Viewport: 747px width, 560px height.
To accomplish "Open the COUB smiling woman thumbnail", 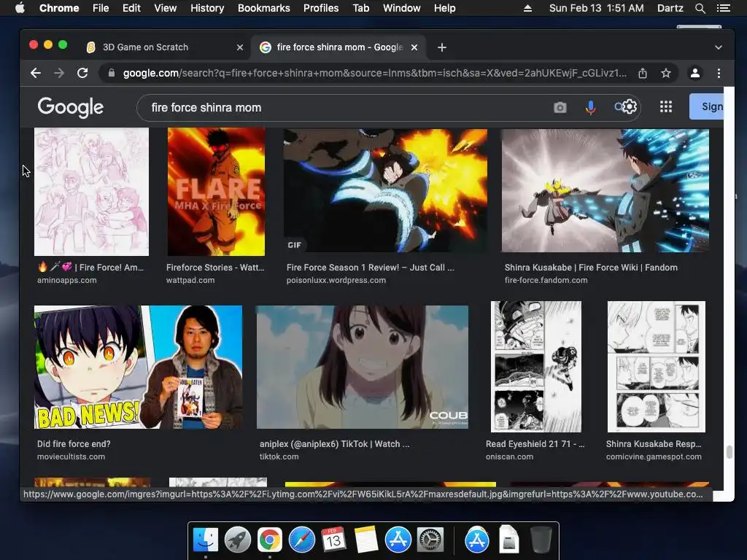I will (362, 367).
